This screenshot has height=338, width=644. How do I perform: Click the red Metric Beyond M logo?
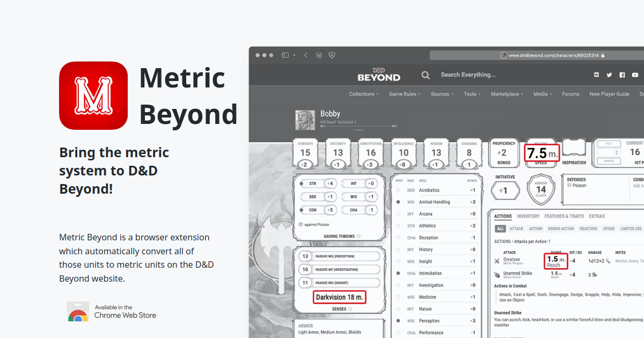tap(93, 95)
